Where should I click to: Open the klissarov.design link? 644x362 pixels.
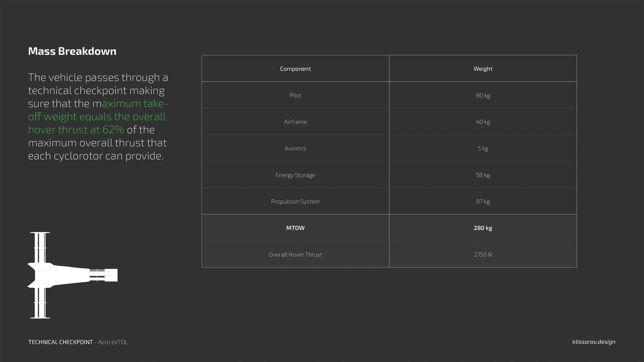(x=594, y=342)
